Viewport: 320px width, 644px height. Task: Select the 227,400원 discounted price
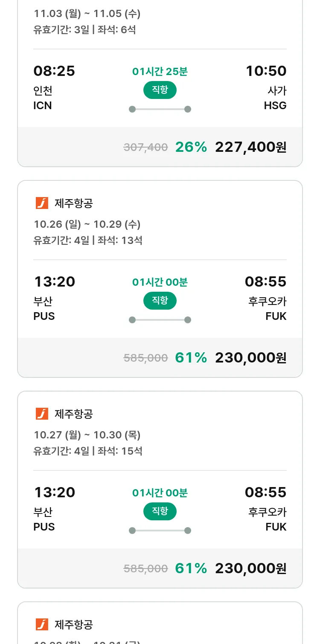pos(250,147)
